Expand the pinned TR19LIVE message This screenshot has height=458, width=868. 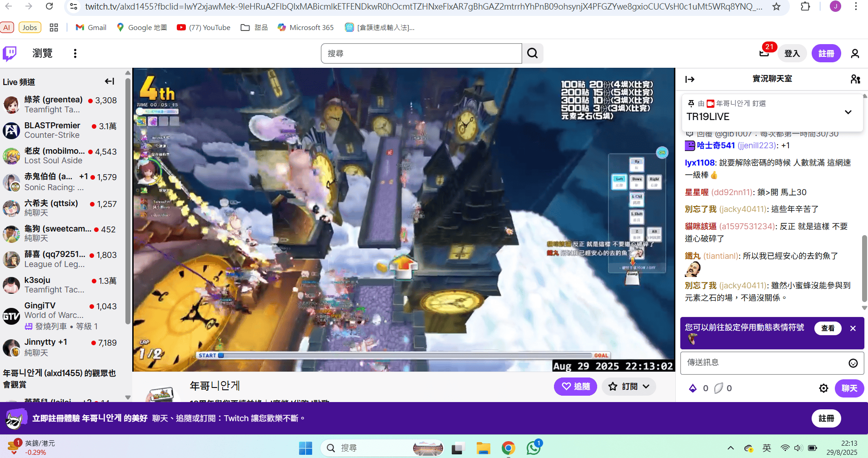848,112
